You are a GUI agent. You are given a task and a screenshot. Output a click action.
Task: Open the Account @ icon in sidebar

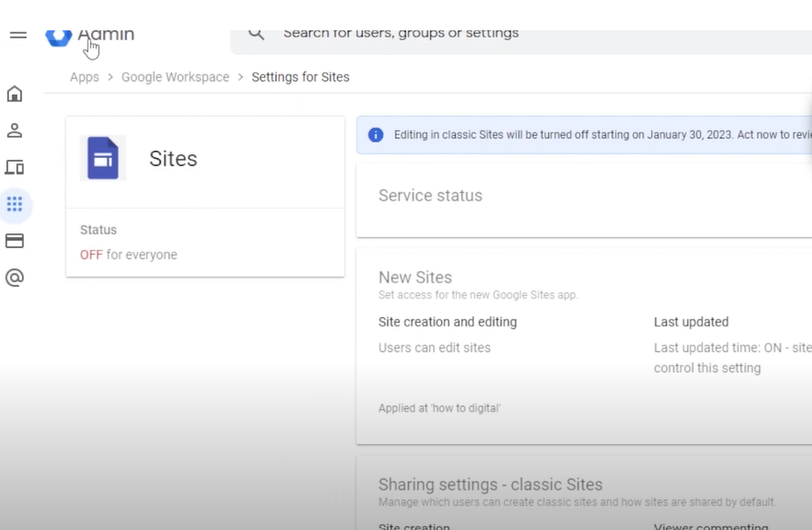click(x=15, y=279)
